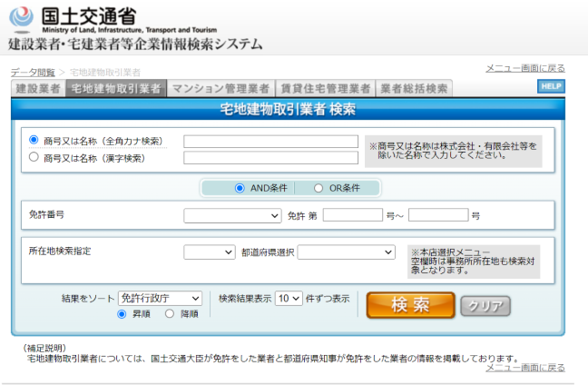Open the 検索結果表示 count dropdown
The width and height of the screenshot is (588, 385).
[289, 298]
